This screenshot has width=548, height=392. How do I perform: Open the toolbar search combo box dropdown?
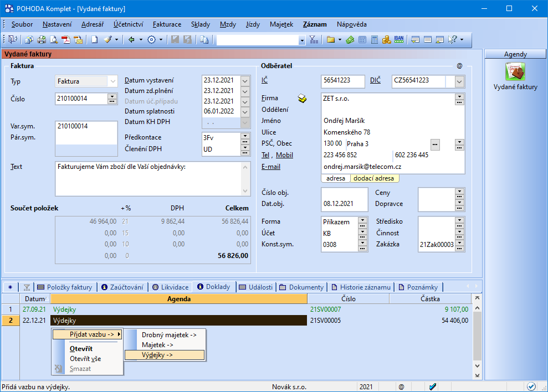pyautogui.click(x=302, y=40)
